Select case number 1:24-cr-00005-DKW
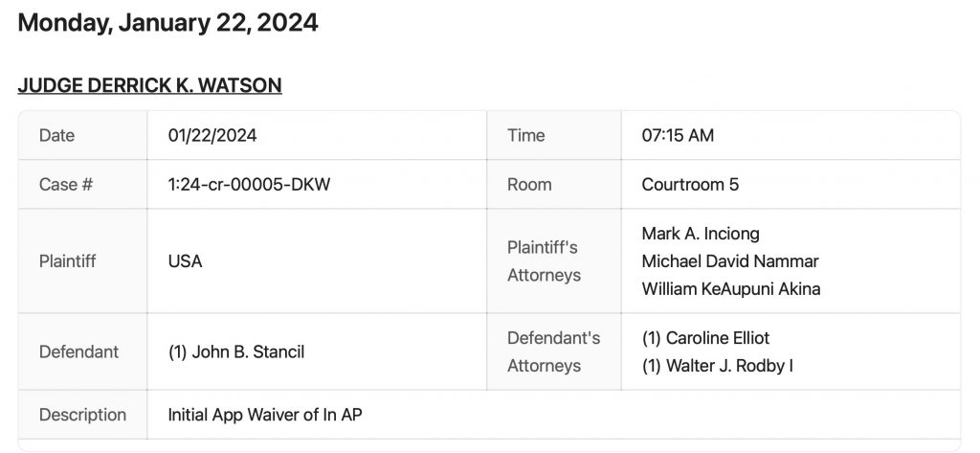 [249, 185]
